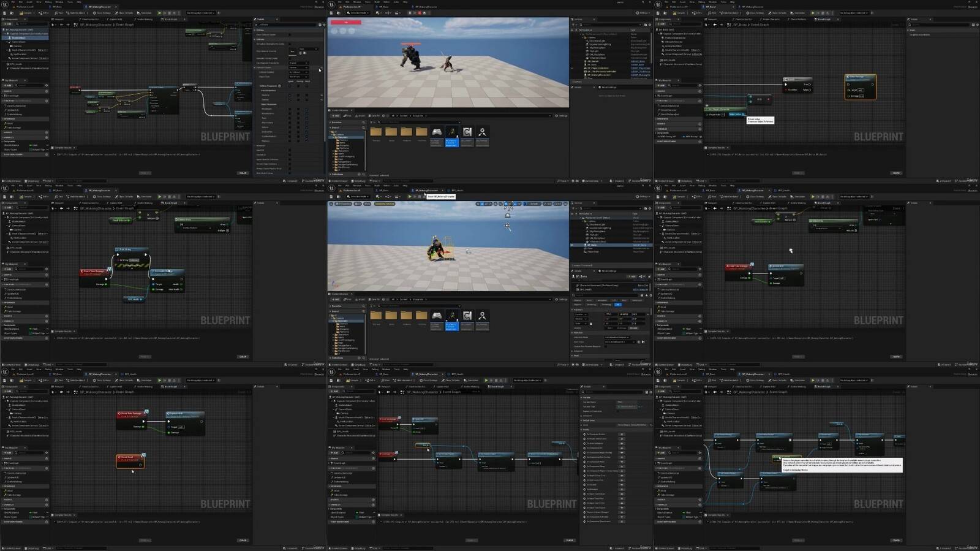Image resolution: width=980 pixels, height=551 pixels.
Task: Toggle Hide Unrelated in the top-left blueprint toolbar
Action: (75, 13)
